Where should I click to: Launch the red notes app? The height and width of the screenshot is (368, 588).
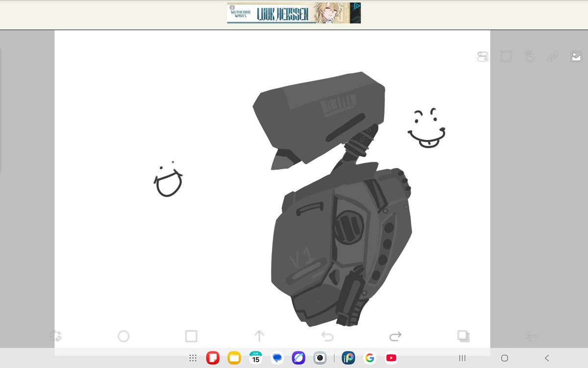coord(212,358)
